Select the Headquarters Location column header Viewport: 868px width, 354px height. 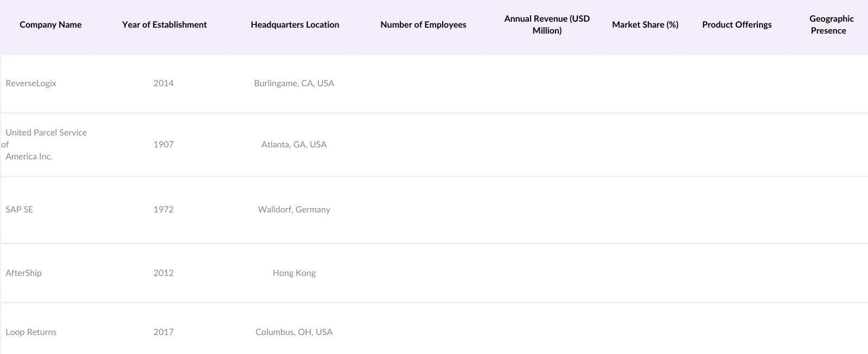295,24
